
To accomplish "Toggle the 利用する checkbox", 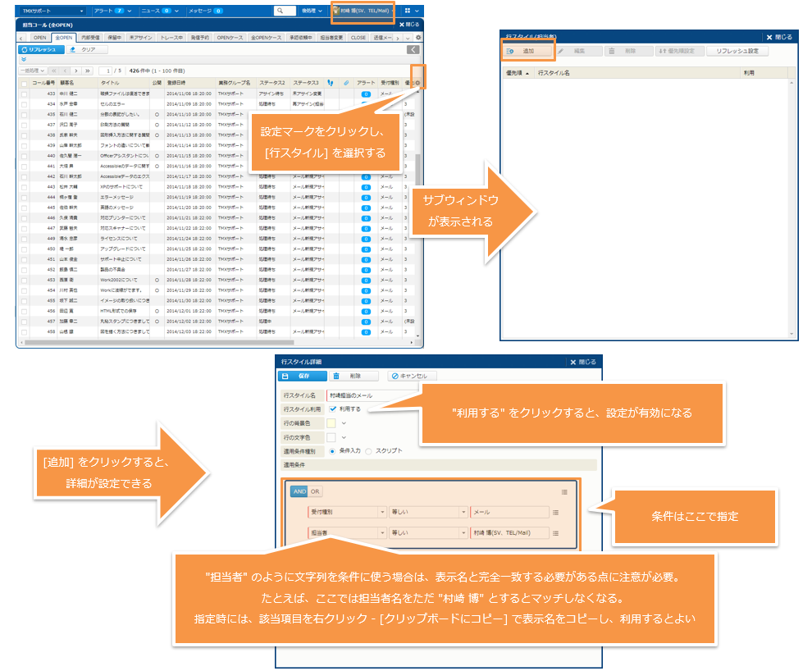I will pos(333,409).
